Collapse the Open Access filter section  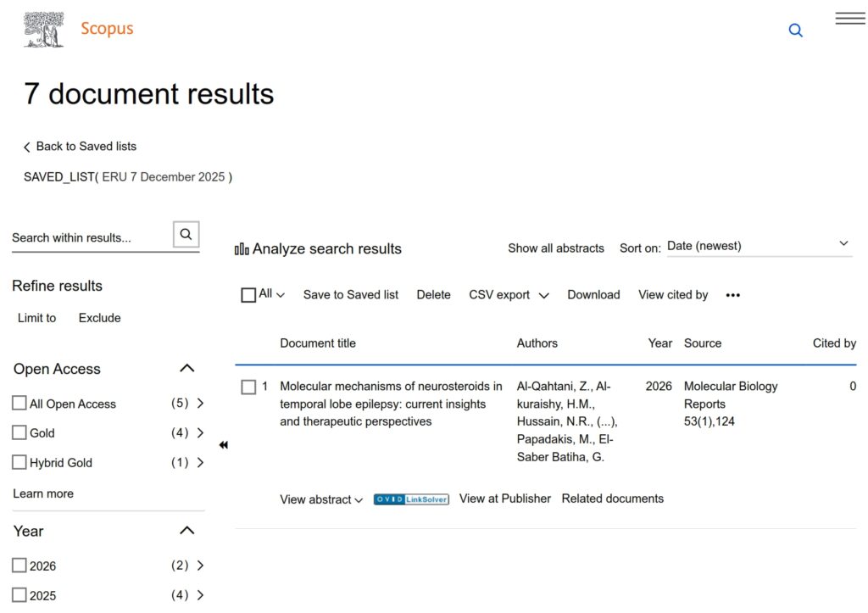[x=187, y=369]
